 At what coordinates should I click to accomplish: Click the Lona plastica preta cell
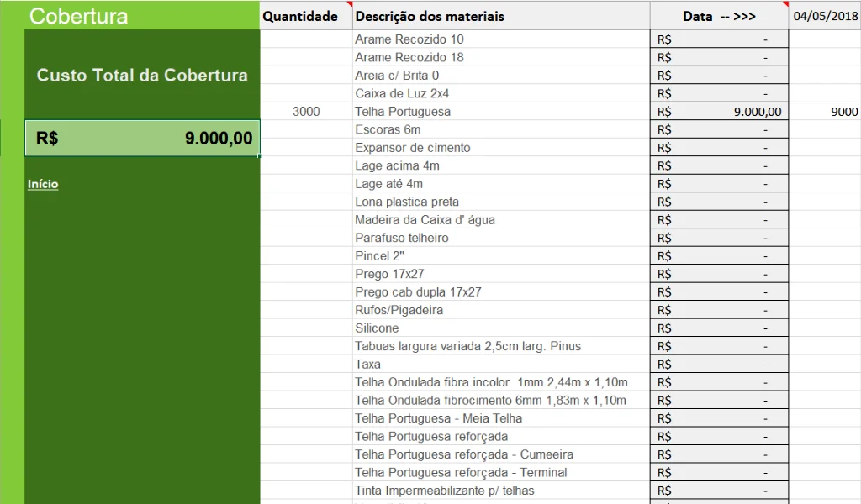point(501,202)
